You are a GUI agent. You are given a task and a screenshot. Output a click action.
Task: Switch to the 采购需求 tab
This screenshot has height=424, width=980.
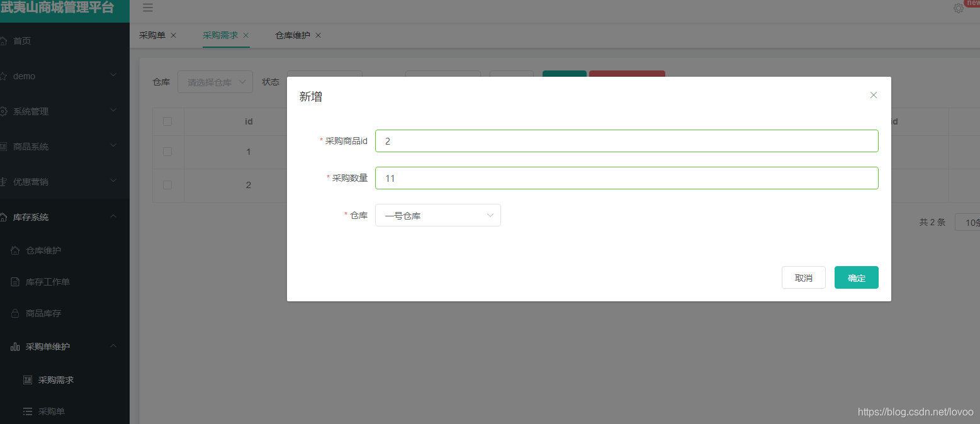tap(220, 35)
